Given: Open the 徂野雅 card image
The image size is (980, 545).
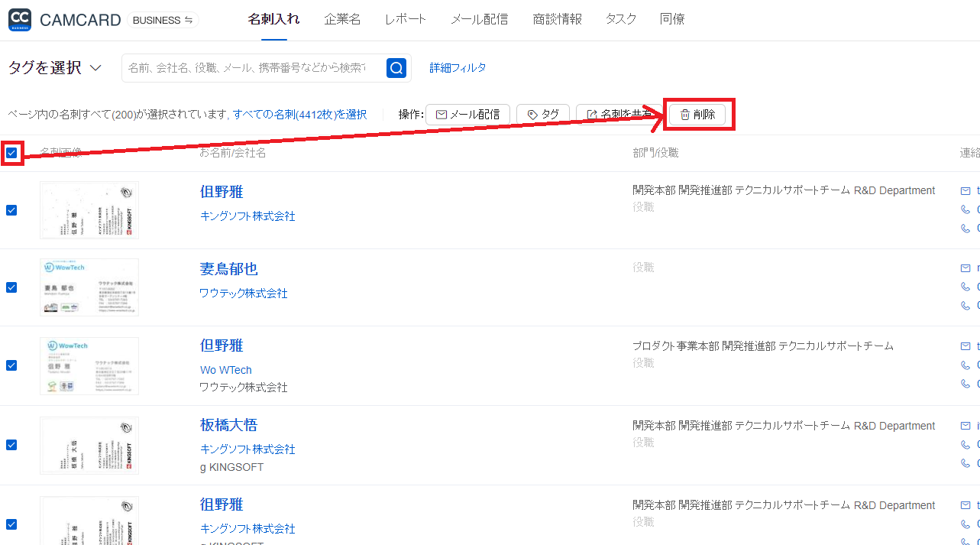Looking at the screenshot, I should (89, 521).
